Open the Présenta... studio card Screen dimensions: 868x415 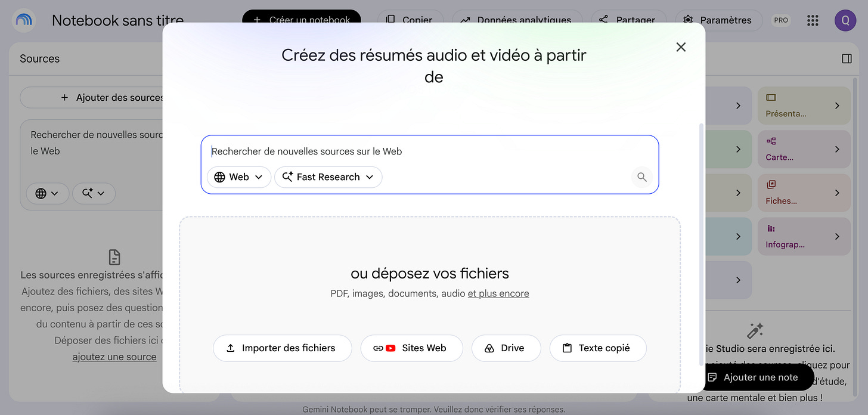click(804, 106)
